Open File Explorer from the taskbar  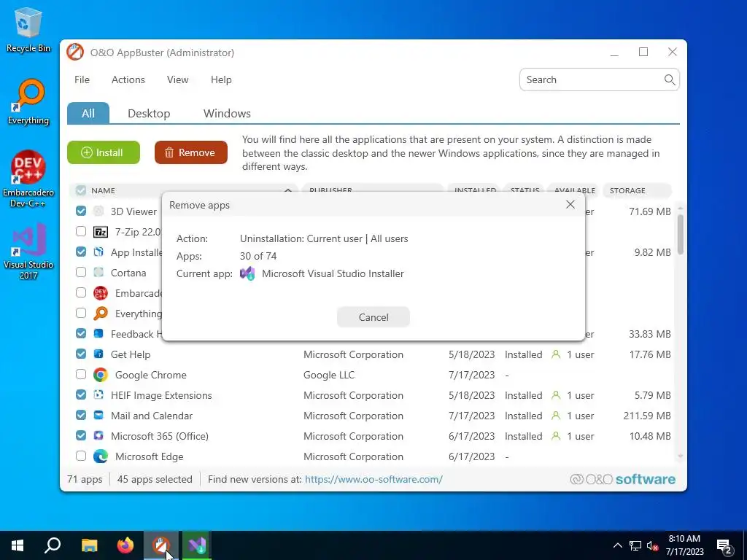coord(89,545)
